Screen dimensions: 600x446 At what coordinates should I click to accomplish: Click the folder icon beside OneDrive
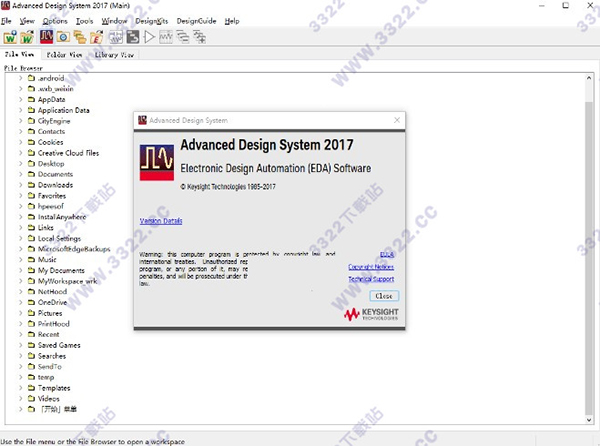31,302
